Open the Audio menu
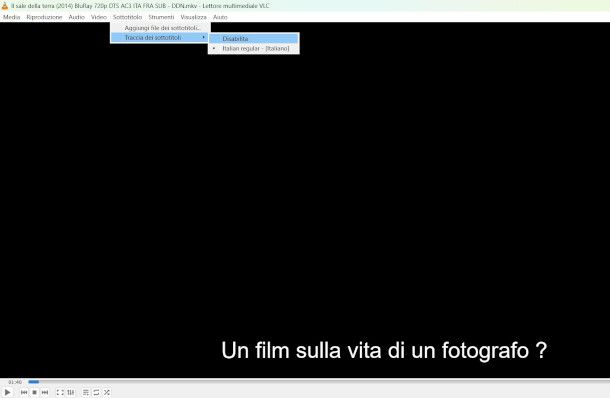Image resolution: width=610 pixels, height=398 pixels. [77, 17]
